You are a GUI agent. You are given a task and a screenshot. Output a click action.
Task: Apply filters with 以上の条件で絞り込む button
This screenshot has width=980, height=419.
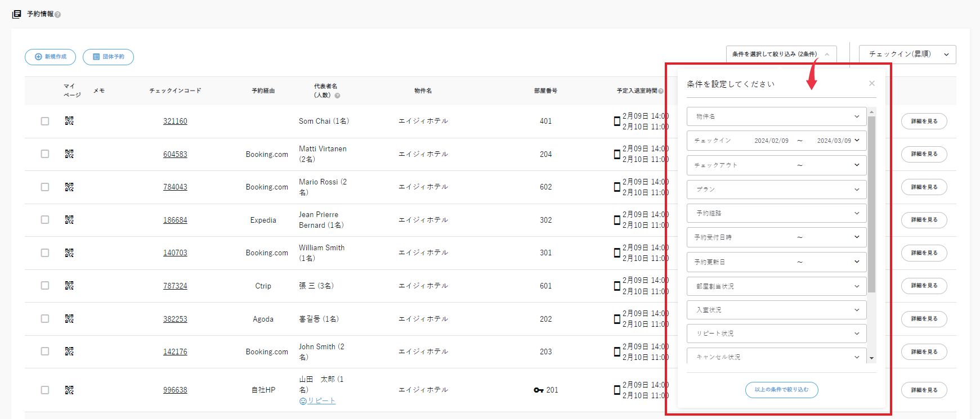781,390
